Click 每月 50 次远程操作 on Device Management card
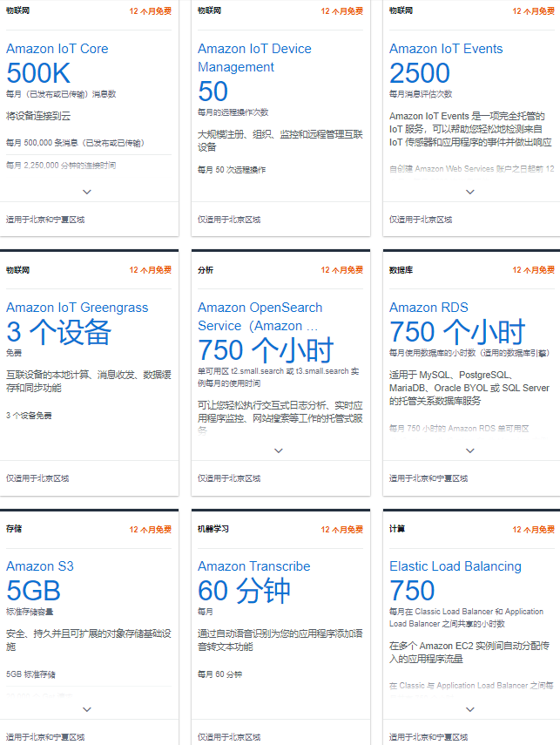The height and width of the screenshot is (745, 560). [232, 170]
